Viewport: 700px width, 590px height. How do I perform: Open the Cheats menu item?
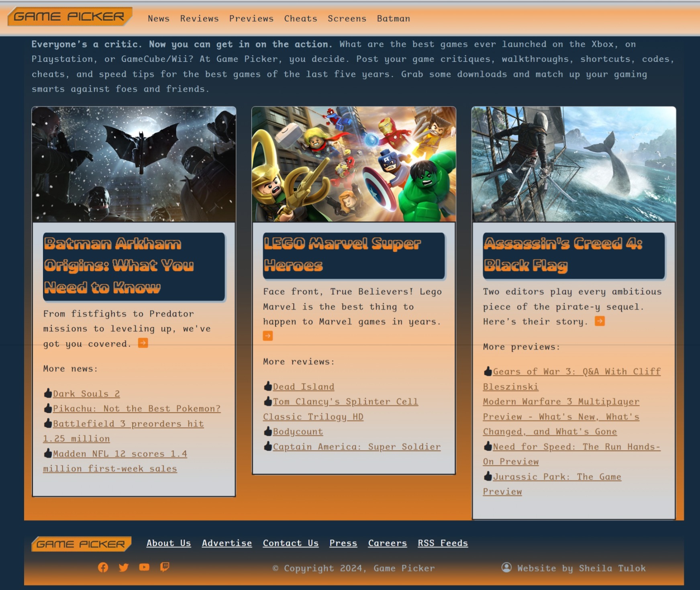click(301, 18)
